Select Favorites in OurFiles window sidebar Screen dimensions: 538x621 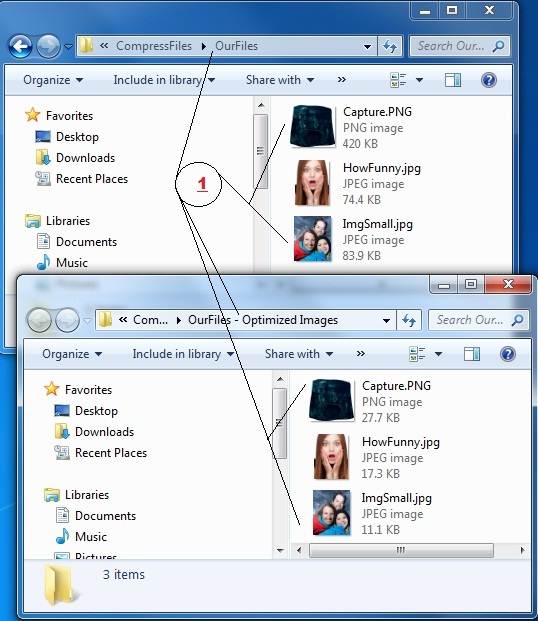(x=59, y=116)
